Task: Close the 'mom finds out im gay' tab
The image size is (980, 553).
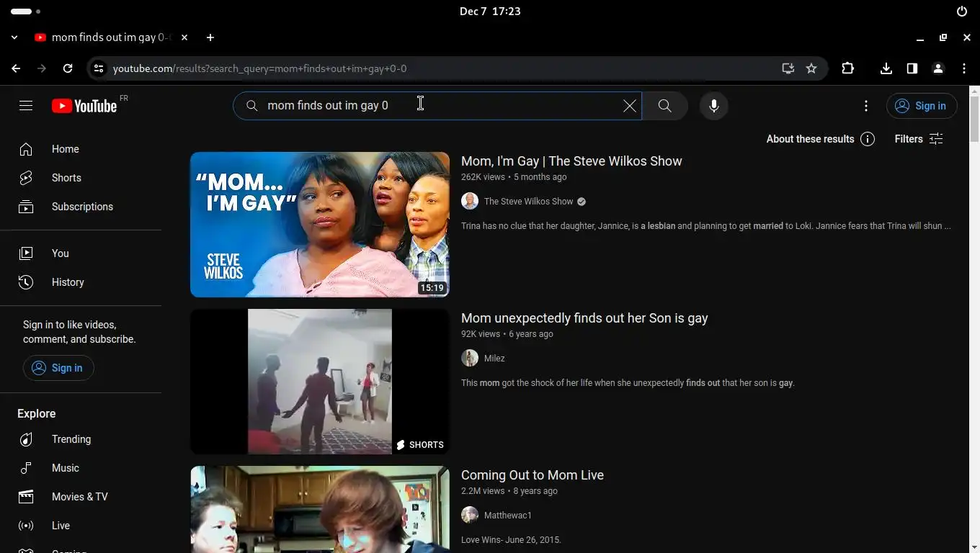Action: (184, 37)
